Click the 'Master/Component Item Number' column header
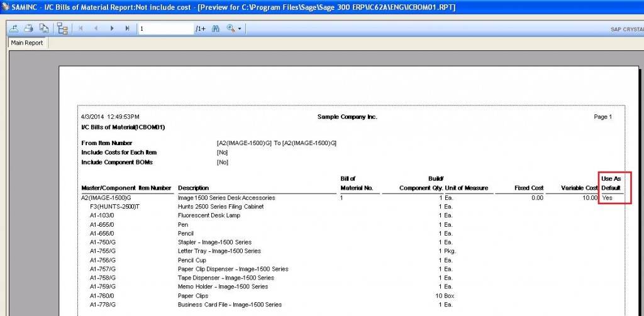The height and width of the screenshot is (316, 644). coord(126,188)
